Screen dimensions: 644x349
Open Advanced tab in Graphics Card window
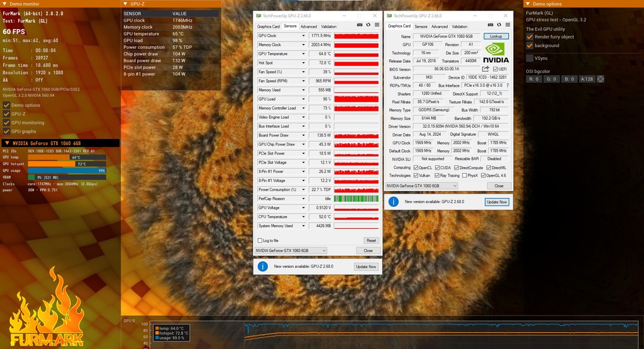coord(440,26)
